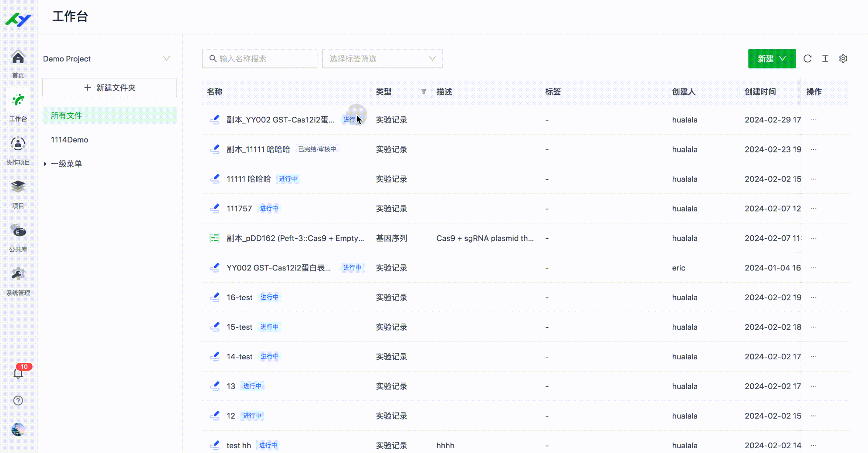Click the refresh icon beside 新建
Image resolution: width=868 pixels, height=453 pixels.
(x=807, y=59)
